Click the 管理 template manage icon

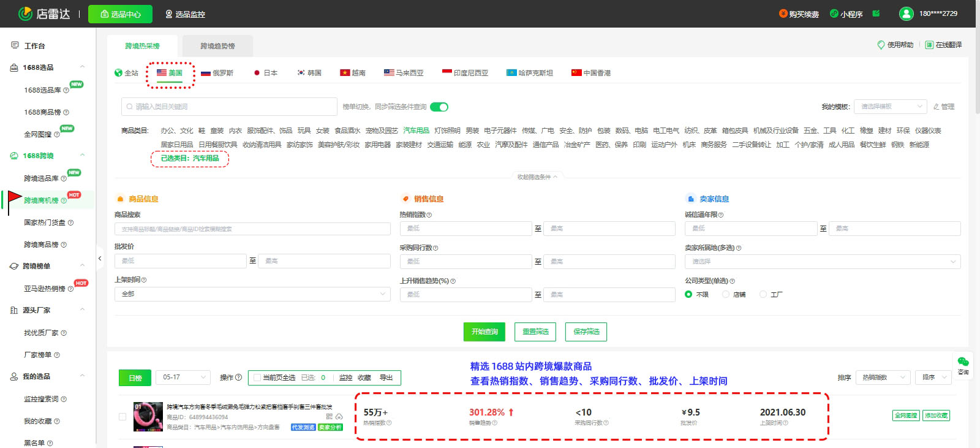click(937, 107)
